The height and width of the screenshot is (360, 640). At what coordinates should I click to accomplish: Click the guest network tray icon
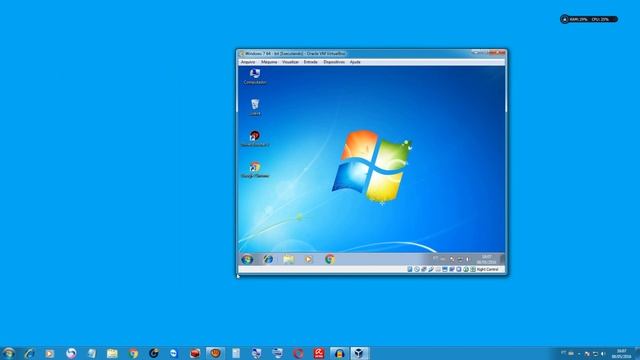(x=460, y=260)
